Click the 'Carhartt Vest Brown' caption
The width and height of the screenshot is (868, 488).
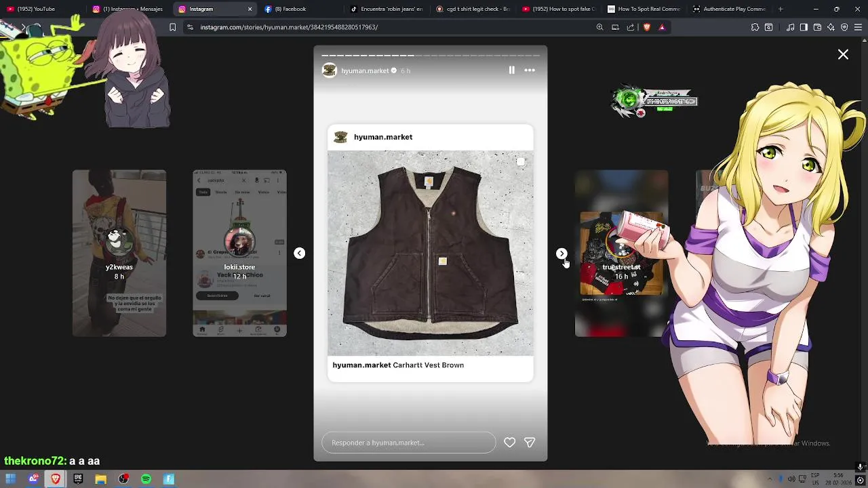point(429,365)
